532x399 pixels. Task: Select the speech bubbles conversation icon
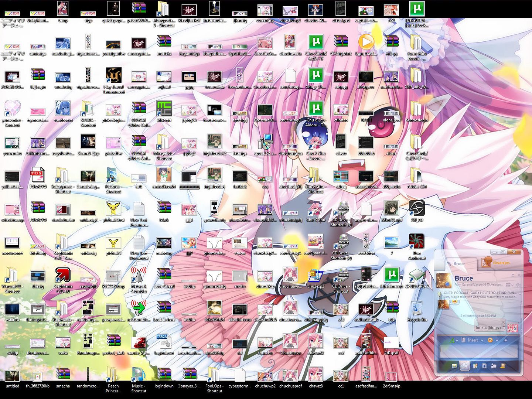465,366
